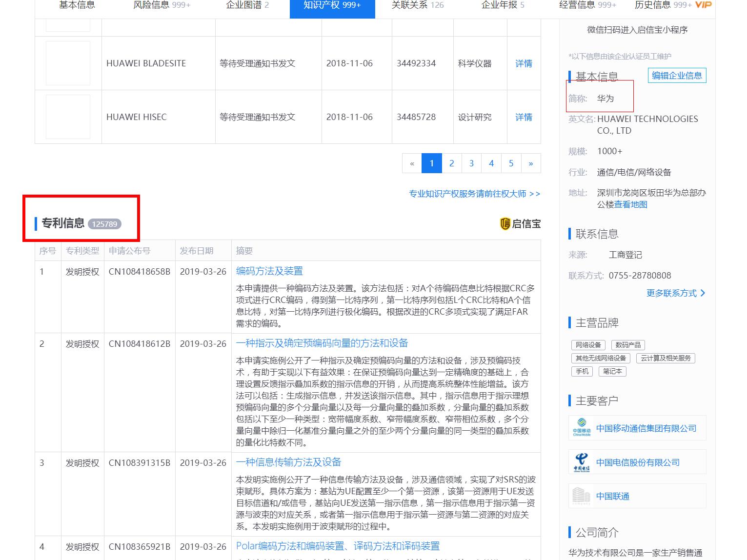
Task: Open the 历史信息 VIP tab
Action: [x=673, y=5]
